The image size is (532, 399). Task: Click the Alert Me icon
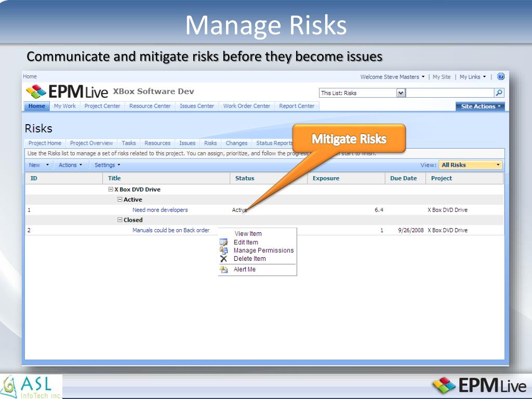[x=223, y=270]
